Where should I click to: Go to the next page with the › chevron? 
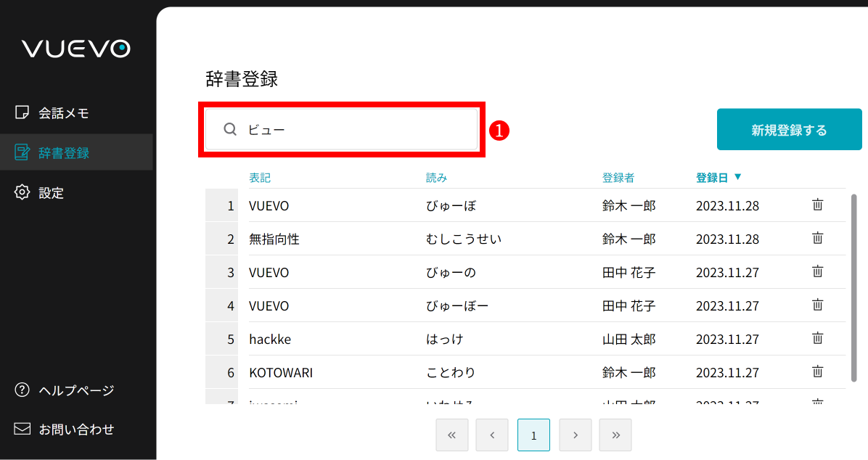click(x=576, y=435)
